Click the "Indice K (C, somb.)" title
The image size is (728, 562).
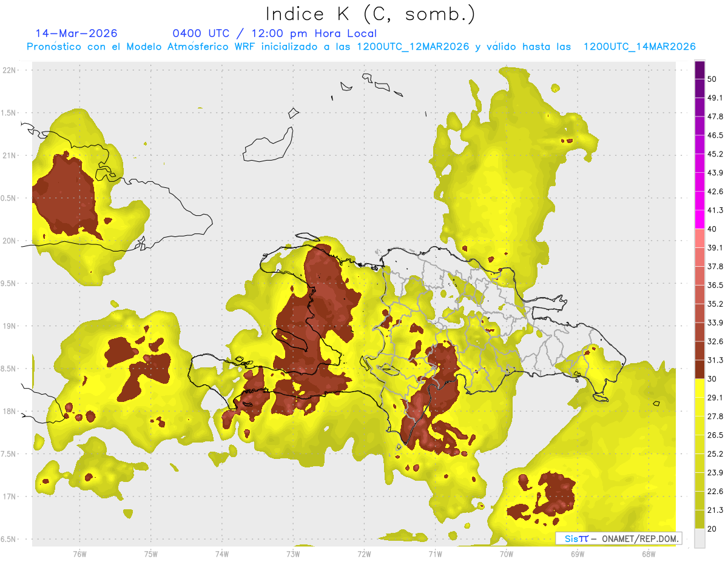coord(369,14)
